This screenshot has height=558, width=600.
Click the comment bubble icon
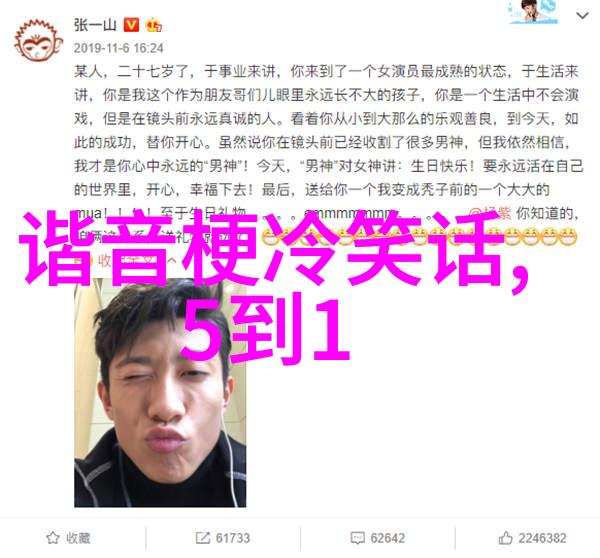(357, 538)
